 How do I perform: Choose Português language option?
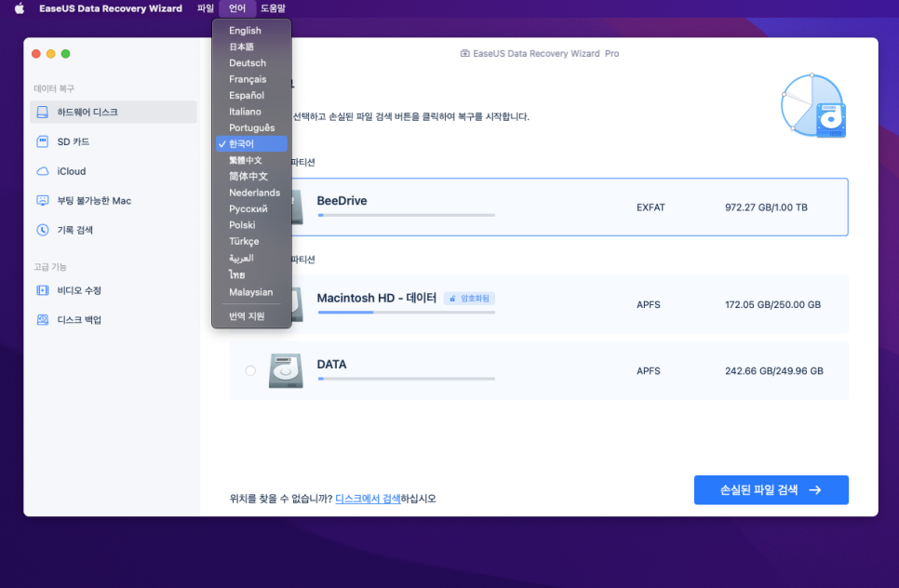click(x=251, y=127)
